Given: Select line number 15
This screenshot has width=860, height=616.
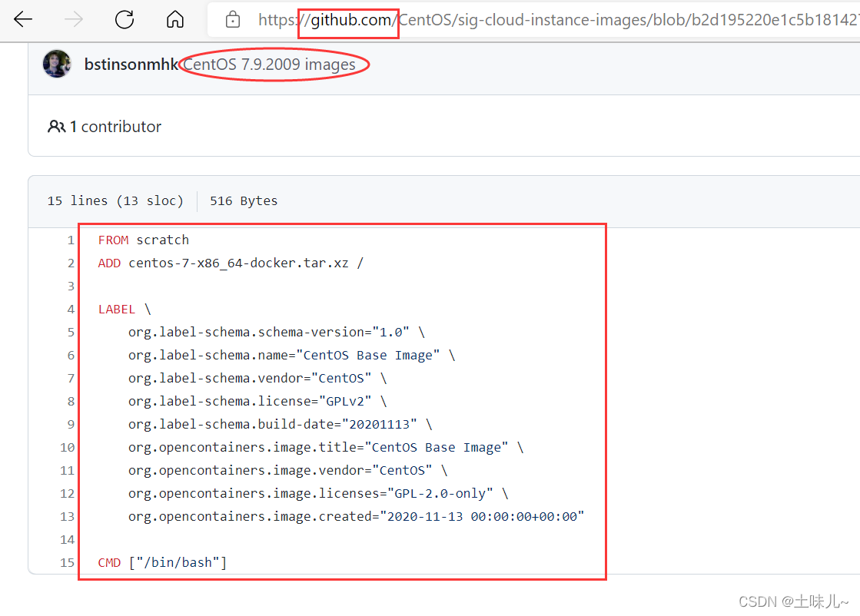Looking at the screenshot, I should click(x=67, y=562).
